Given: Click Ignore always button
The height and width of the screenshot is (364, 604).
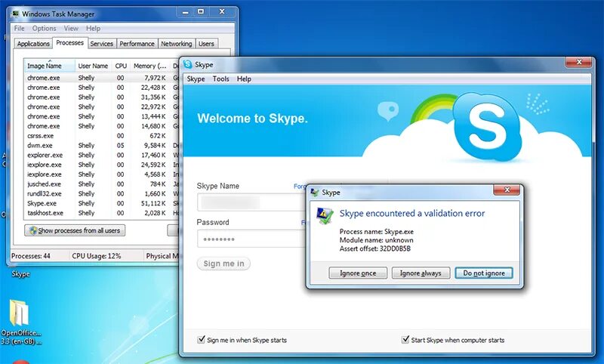Looking at the screenshot, I should coord(421,273).
